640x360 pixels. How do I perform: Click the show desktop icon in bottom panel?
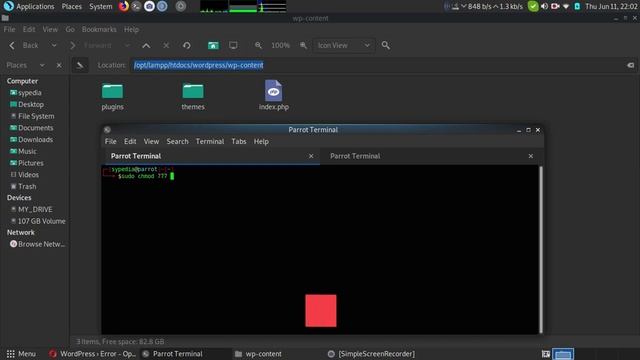pyautogui.click(x=546, y=354)
